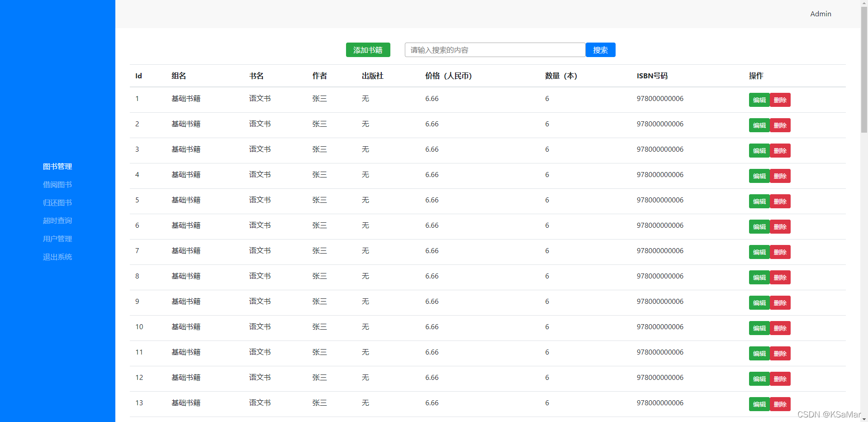Edit book row with Id 11
This screenshot has width=868, height=422.
pos(759,354)
